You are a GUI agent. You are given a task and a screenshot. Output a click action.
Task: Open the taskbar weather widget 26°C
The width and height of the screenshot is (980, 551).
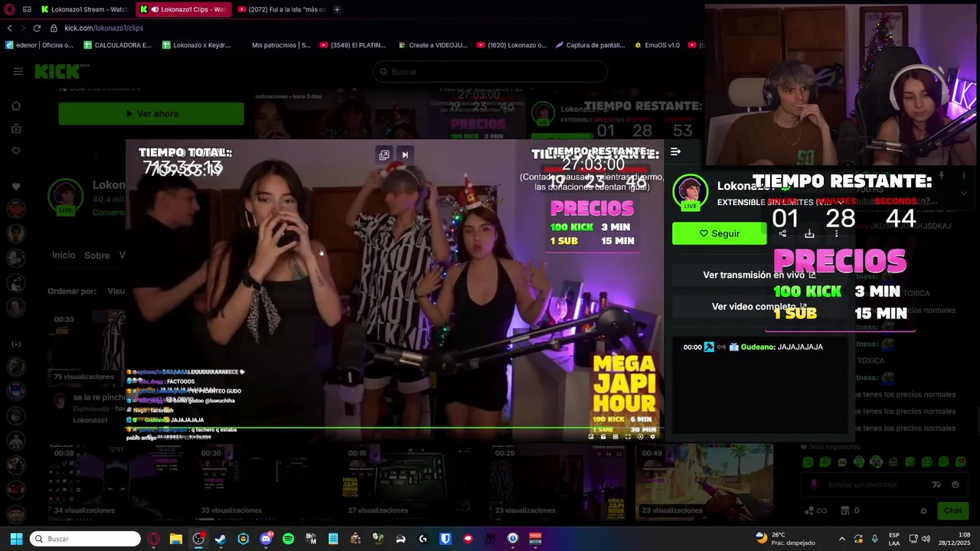785,539
